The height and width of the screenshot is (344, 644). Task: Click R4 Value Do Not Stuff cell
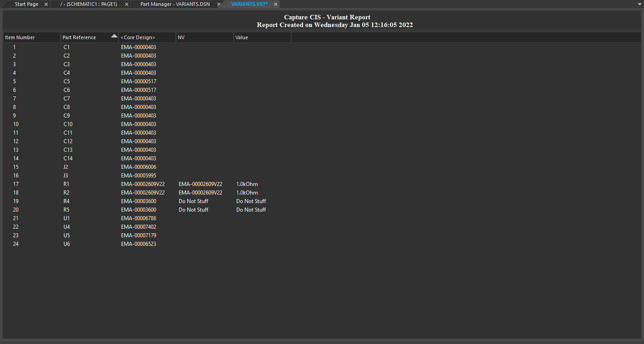click(251, 201)
